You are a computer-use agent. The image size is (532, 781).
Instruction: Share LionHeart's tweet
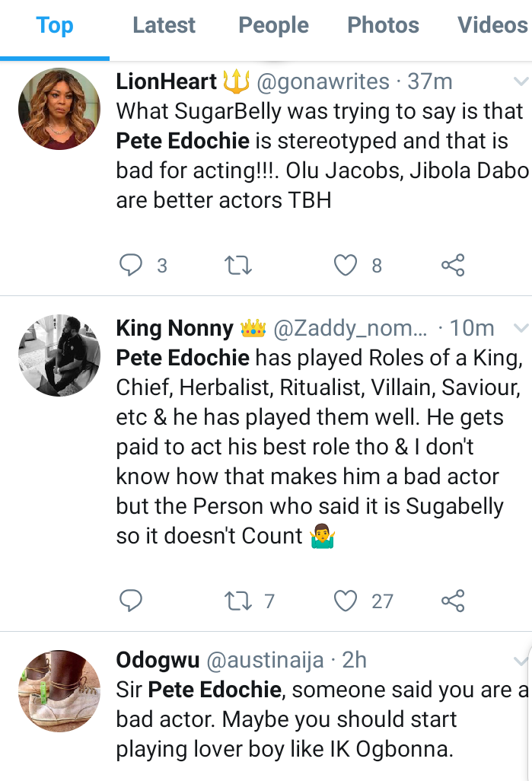[x=453, y=265]
